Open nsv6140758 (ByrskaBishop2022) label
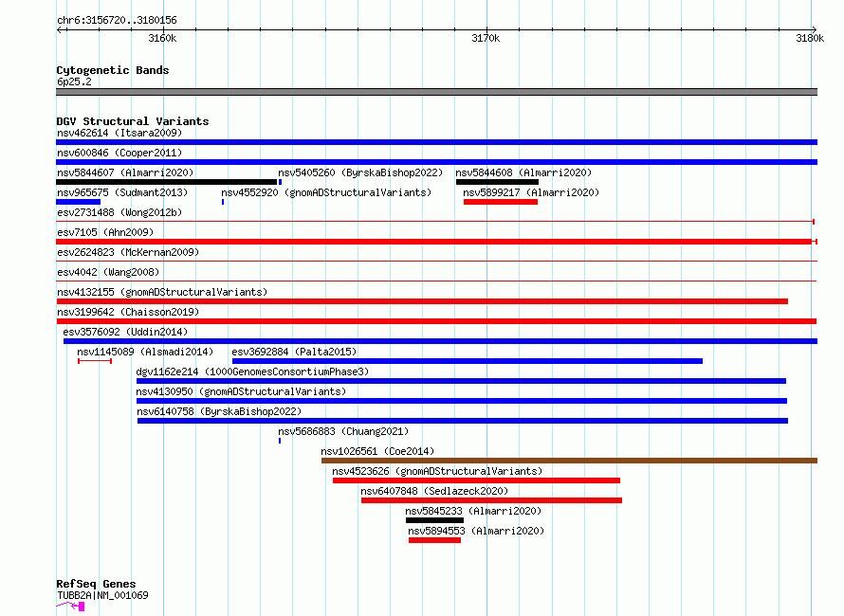This screenshot has width=844, height=616. click(219, 411)
